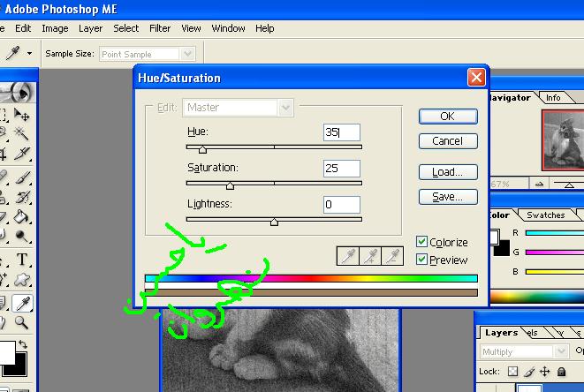Disable the Colorize checkbox
This screenshot has width=584, height=392.
(422, 242)
